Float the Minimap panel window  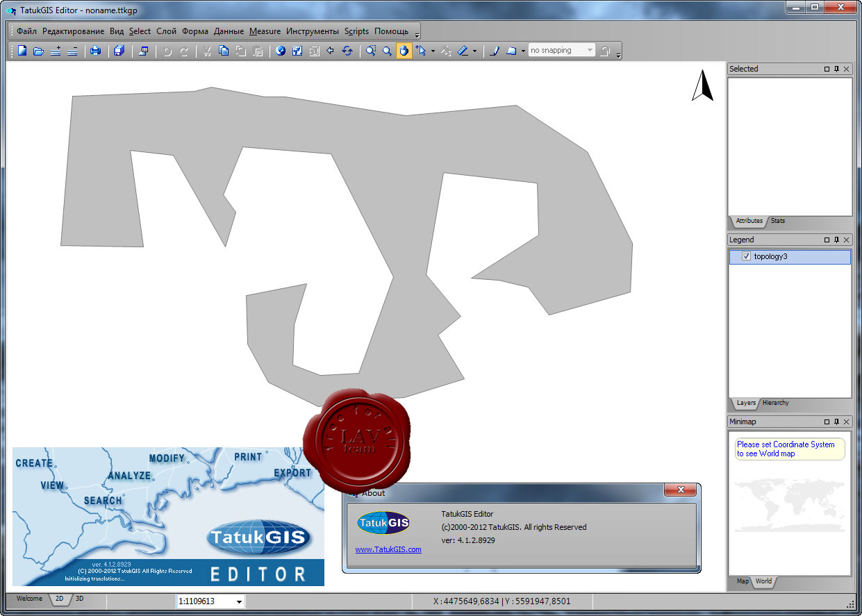click(x=827, y=422)
